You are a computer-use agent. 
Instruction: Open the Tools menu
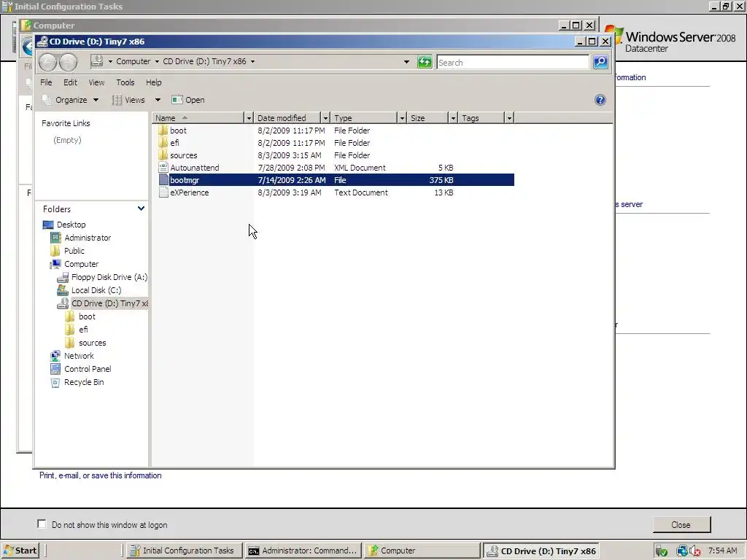pyautogui.click(x=125, y=82)
